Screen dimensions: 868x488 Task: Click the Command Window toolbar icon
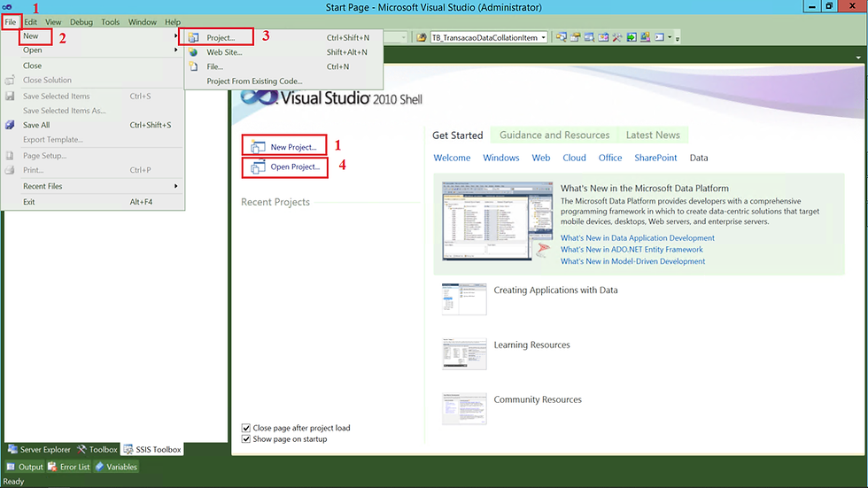pyautogui.click(x=659, y=37)
